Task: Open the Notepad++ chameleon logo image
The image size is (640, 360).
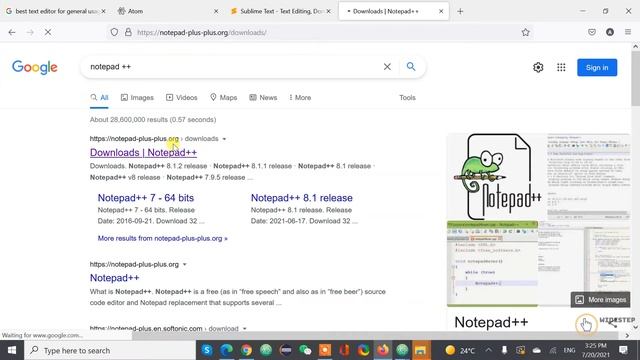Action: (x=497, y=177)
